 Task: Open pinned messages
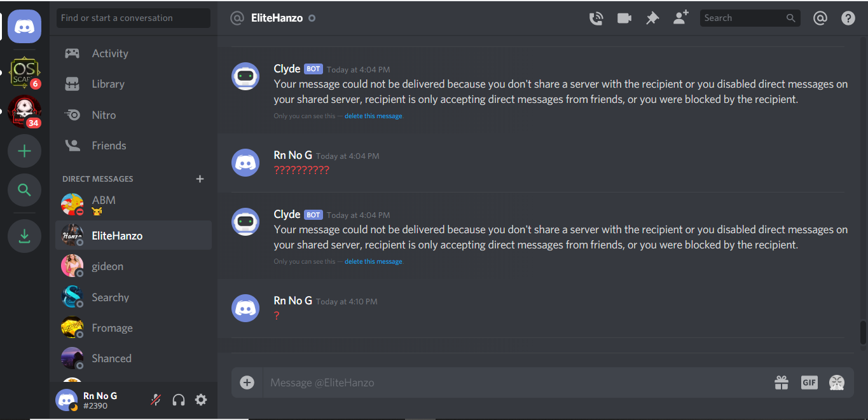[652, 18]
